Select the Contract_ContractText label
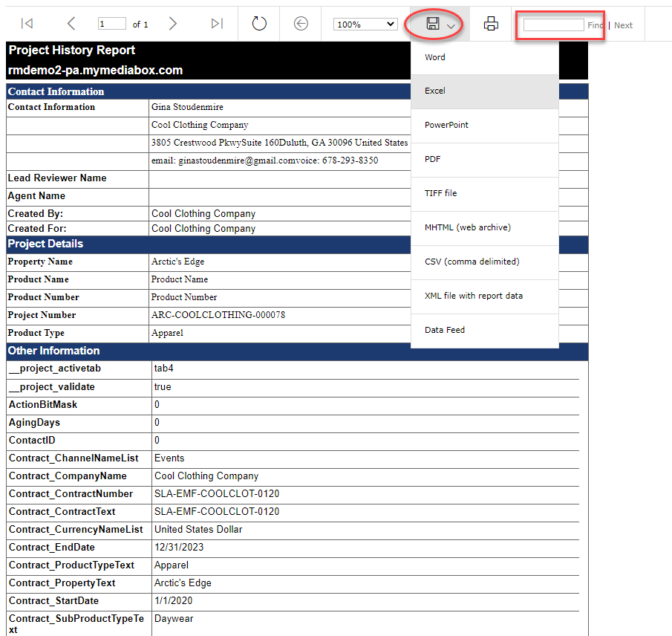672x636 pixels. click(62, 512)
